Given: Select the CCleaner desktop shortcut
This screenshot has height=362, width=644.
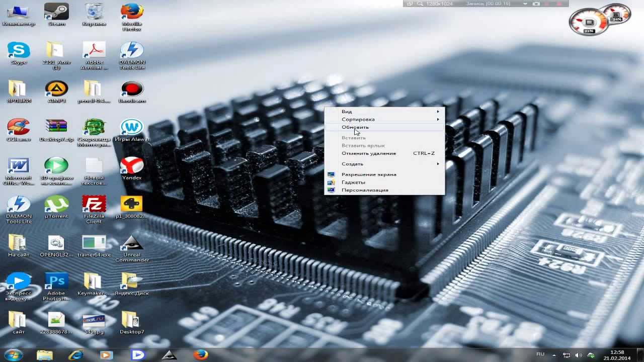Looking at the screenshot, I should (x=19, y=130).
